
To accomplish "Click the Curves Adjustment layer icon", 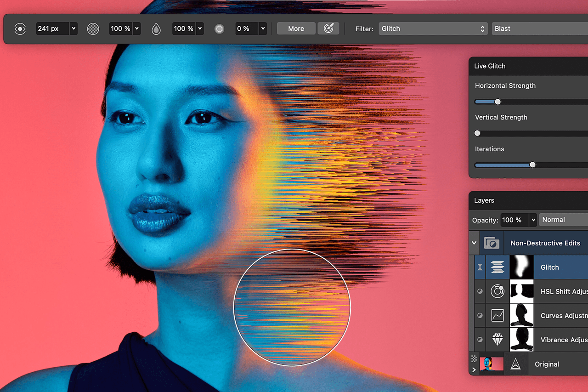I will point(498,316).
